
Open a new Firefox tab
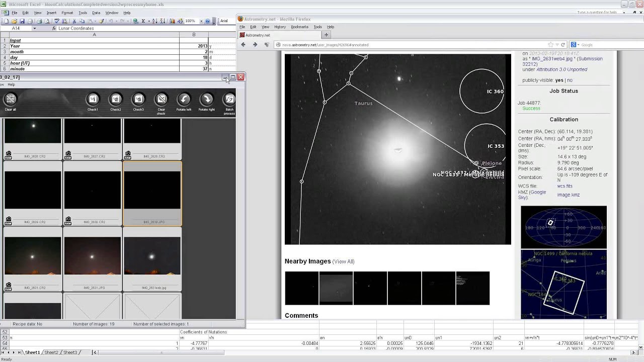coord(326,35)
